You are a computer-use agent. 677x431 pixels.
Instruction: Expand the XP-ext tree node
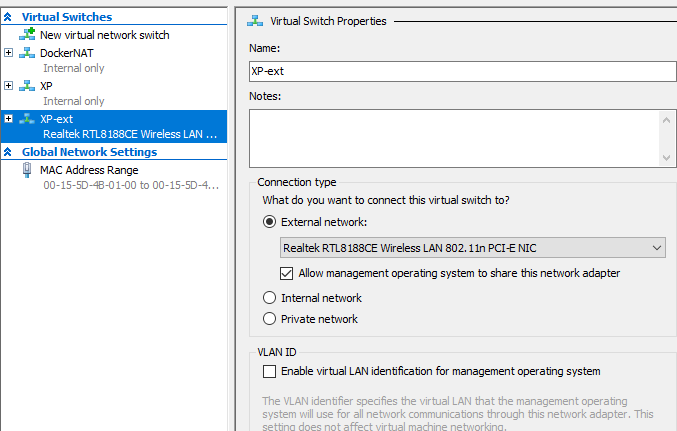[9, 119]
